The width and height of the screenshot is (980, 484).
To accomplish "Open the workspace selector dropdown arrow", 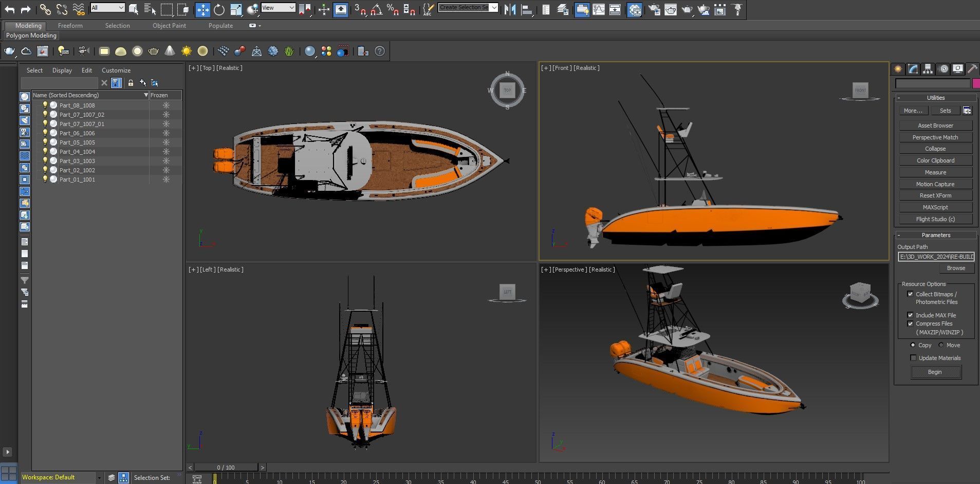I will 99,478.
